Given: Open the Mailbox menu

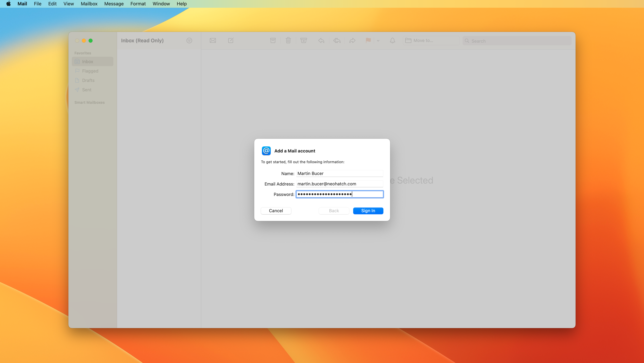Looking at the screenshot, I should (89, 4).
